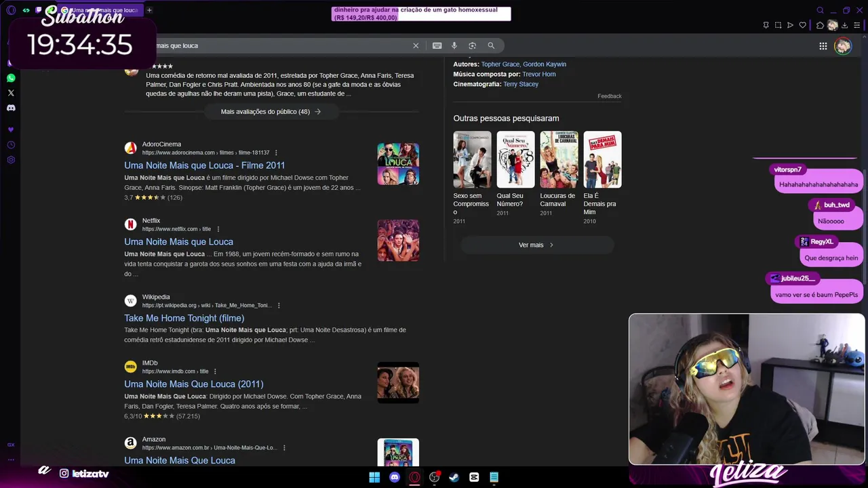Viewport: 868px width, 488px height.
Task: Open the History clock icon in sidebar
Action: coord(11,145)
